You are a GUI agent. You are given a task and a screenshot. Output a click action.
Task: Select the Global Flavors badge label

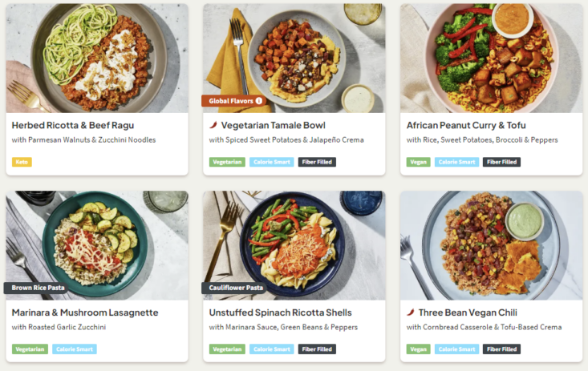[230, 101]
